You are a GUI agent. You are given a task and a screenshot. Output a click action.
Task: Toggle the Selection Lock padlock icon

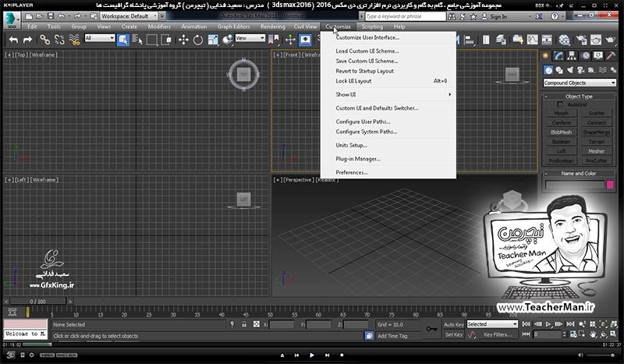pyautogui.click(x=244, y=324)
